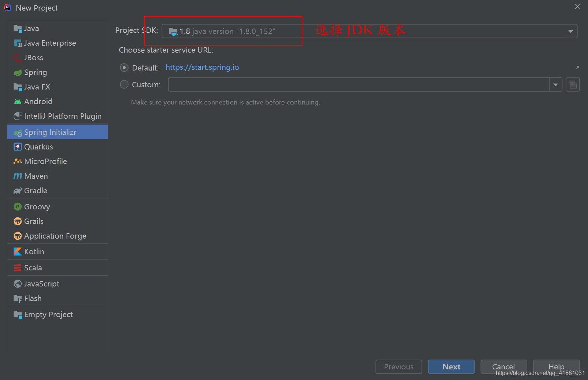The width and height of the screenshot is (588, 380).
Task: Select Java in the project type list
Action: coord(57,28)
